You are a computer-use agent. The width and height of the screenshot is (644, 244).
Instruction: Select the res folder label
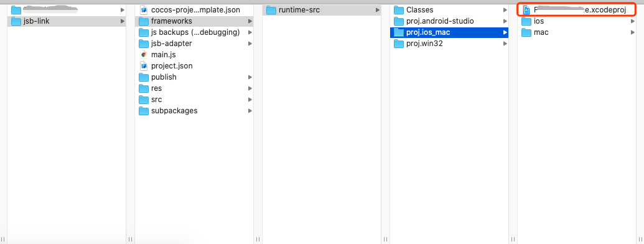[156, 88]
